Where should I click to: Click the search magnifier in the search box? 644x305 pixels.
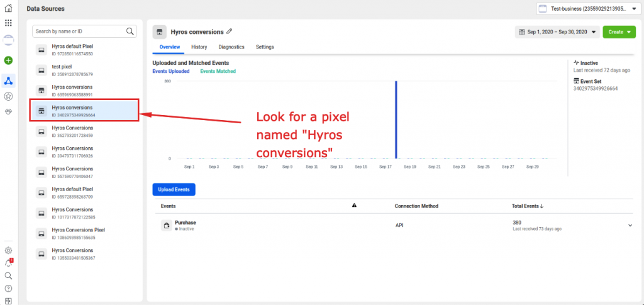tap(130, 31)
